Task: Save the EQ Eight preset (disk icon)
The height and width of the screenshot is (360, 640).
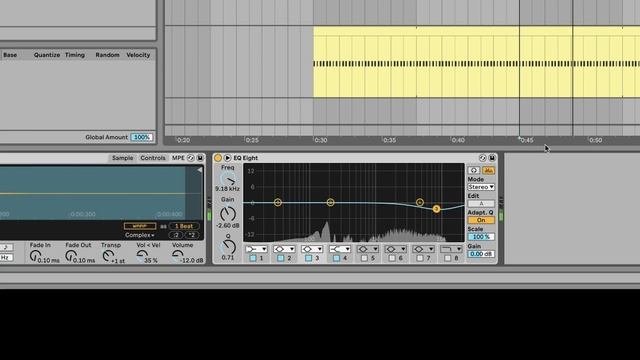Action: [492, 158]
